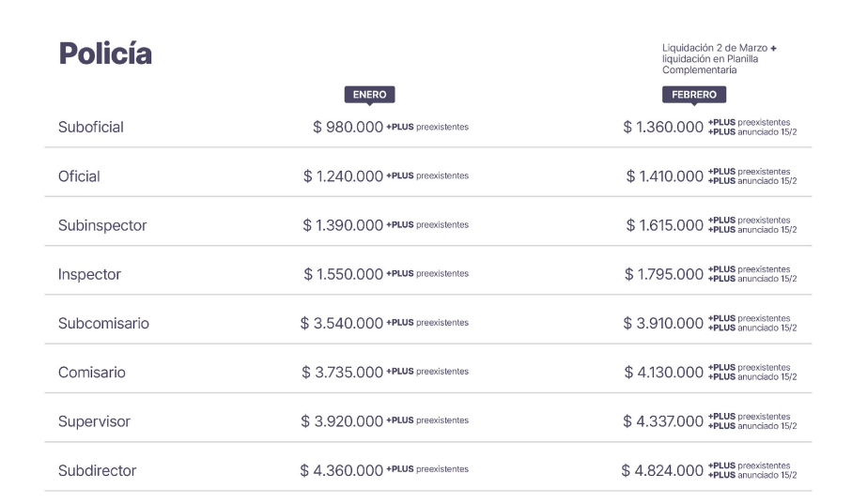Click the $ 1.360.000 February amount
852x504 pixels.
663,127
